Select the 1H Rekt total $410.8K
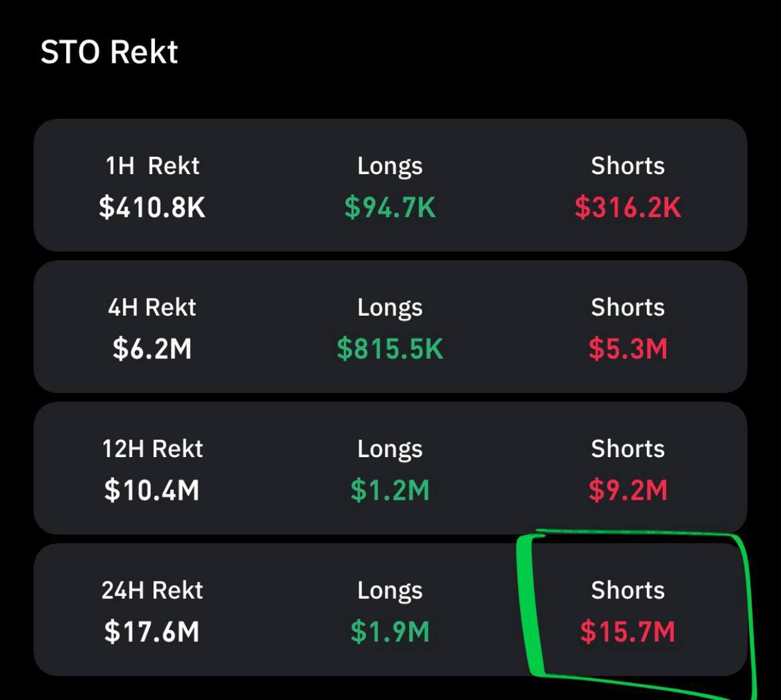Image resolution: width=781 pixels, height=700 pixels. pyautogui.click(x=152, y=208)
